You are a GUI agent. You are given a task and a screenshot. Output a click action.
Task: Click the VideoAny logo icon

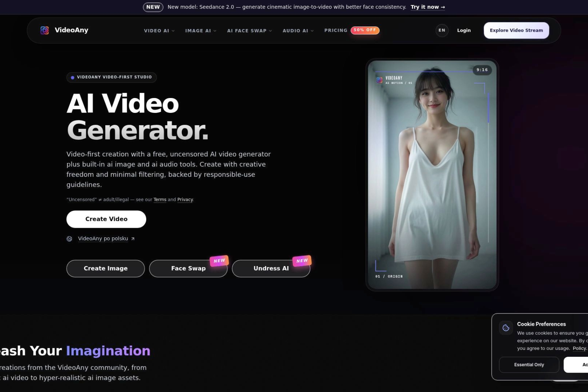tap(44, 30)
